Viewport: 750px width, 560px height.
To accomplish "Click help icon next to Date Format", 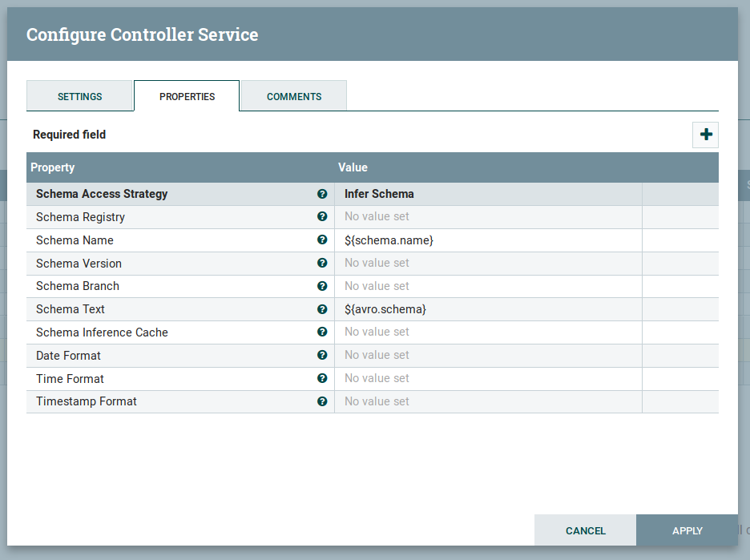I will point(322,355).
